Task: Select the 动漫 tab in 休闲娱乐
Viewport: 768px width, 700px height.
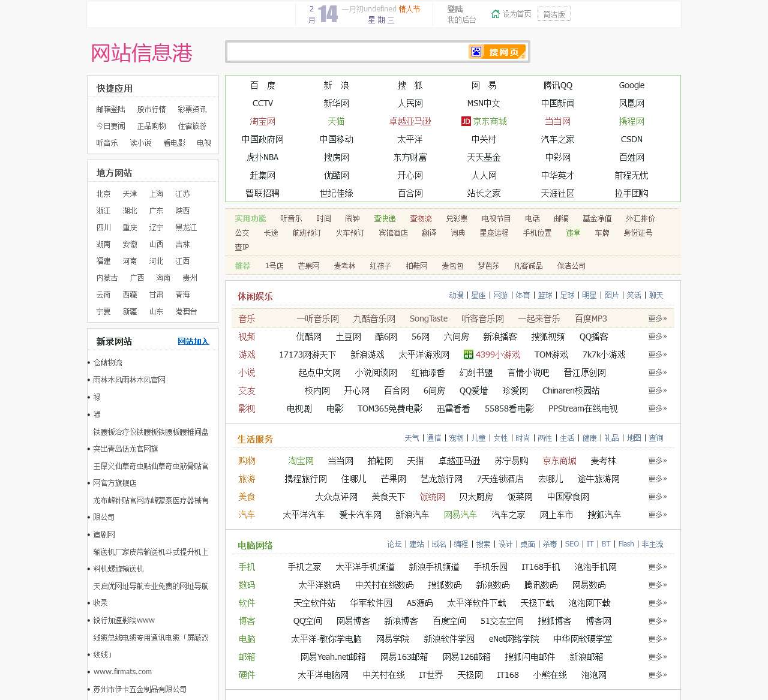Action: tap(457, 295)
